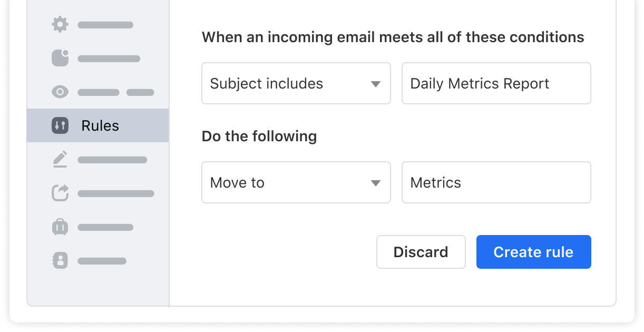Screen dimensions: 644x332
Task: Edit the Daily Metrics Report condition field
Action: 496,83
